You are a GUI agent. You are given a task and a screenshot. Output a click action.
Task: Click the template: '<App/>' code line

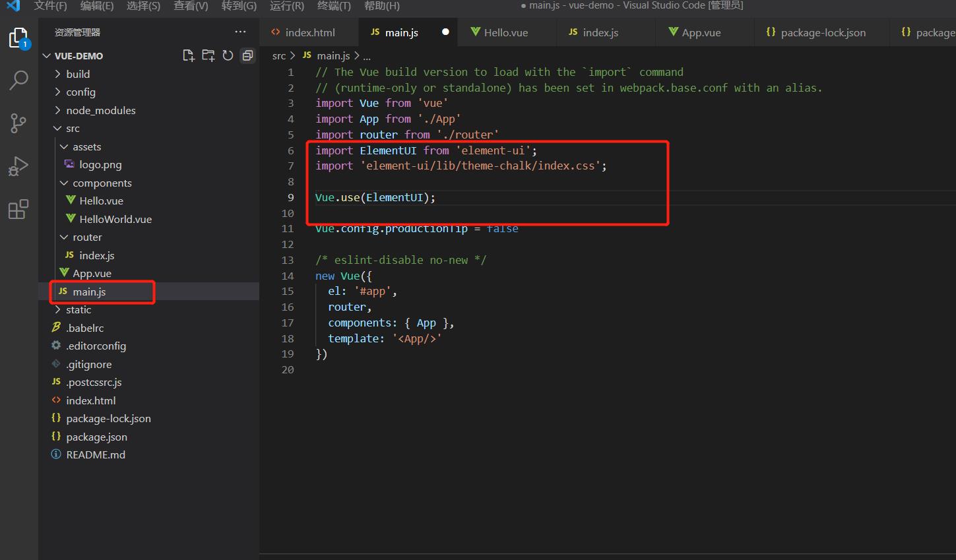385,338
